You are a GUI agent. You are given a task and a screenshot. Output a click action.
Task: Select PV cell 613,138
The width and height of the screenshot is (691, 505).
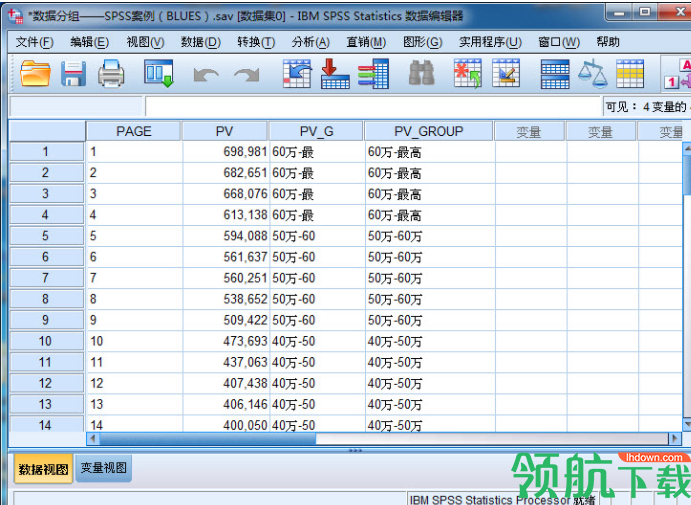tap(225, 215)
